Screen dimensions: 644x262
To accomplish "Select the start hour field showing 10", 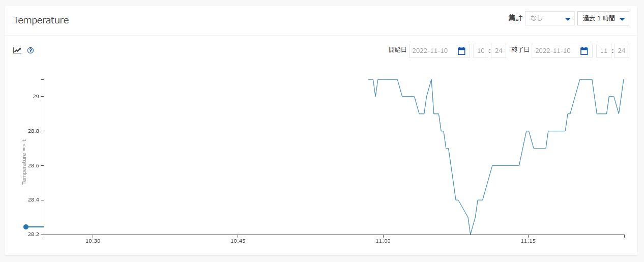I will 480,51.
